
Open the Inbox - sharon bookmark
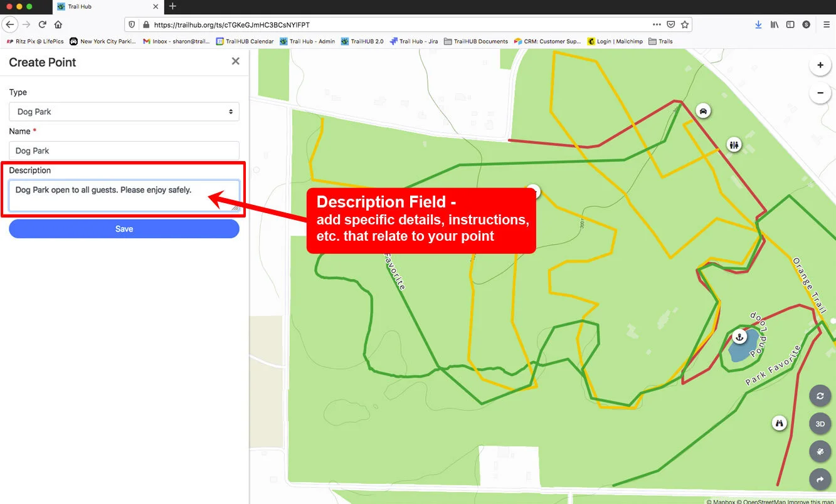pos(176,41)
